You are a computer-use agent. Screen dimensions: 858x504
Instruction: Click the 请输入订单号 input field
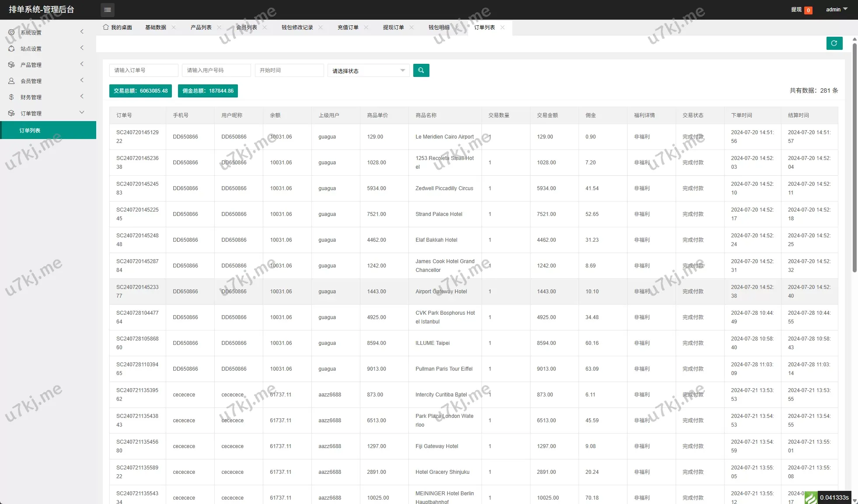coord(143,70)
